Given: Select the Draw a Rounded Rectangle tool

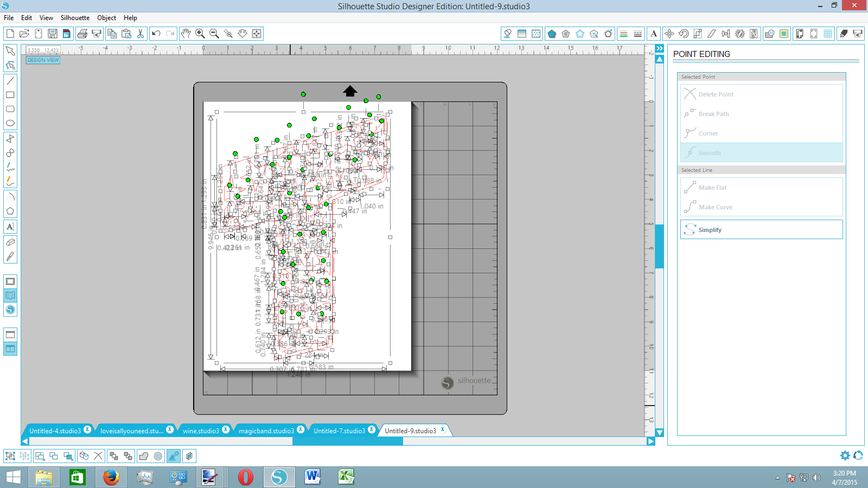Looking at the screenshot, I should click(10, 109).
